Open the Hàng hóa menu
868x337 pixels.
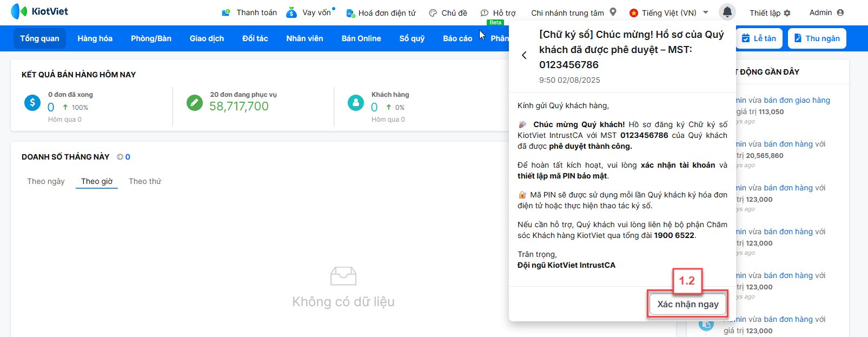pos(95,38)
